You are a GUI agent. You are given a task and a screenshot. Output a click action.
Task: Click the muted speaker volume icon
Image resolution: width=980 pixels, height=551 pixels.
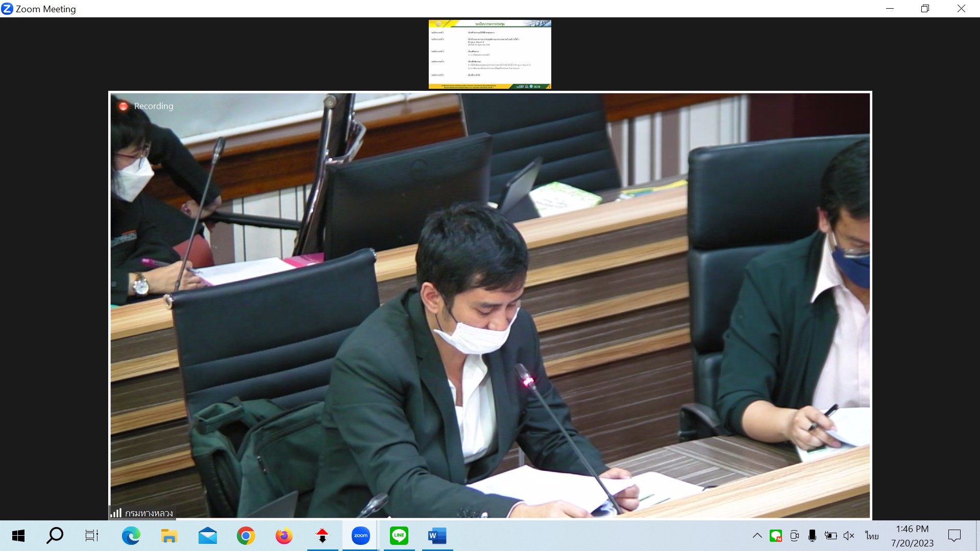(849, 536)
